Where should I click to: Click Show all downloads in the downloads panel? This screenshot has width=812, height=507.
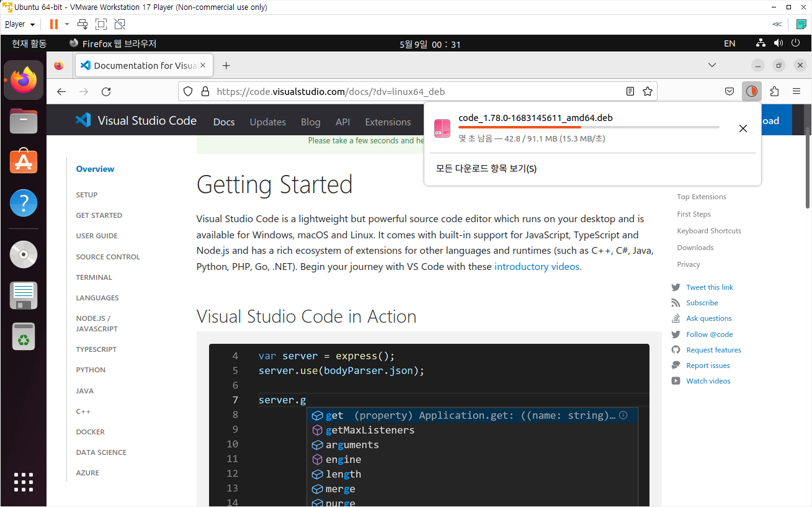(486, 169)
